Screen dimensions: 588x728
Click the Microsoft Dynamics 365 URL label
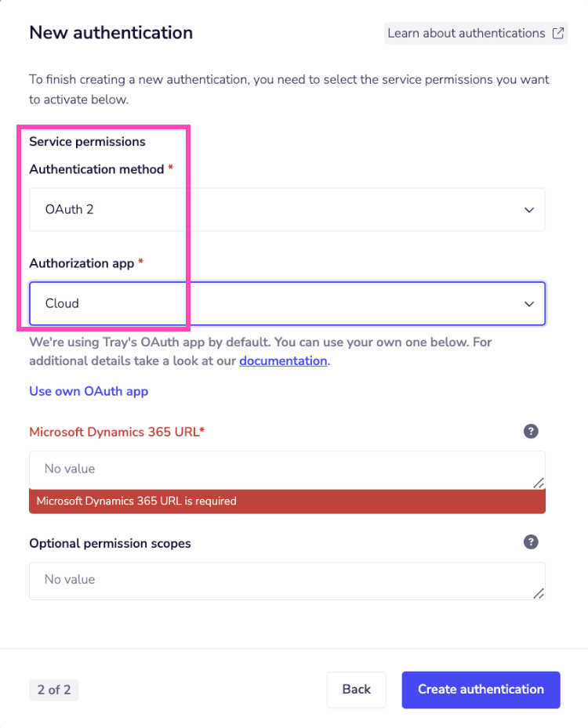[117, 432]
